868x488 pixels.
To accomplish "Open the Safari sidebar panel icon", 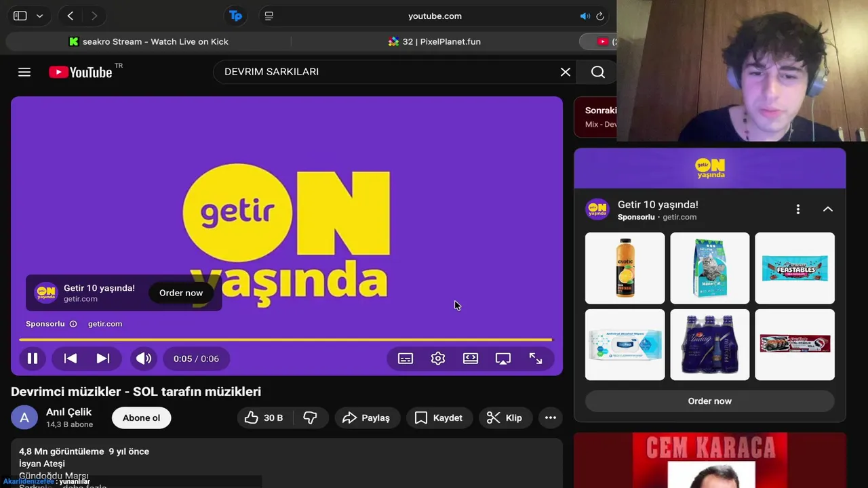I will point(20,16).
